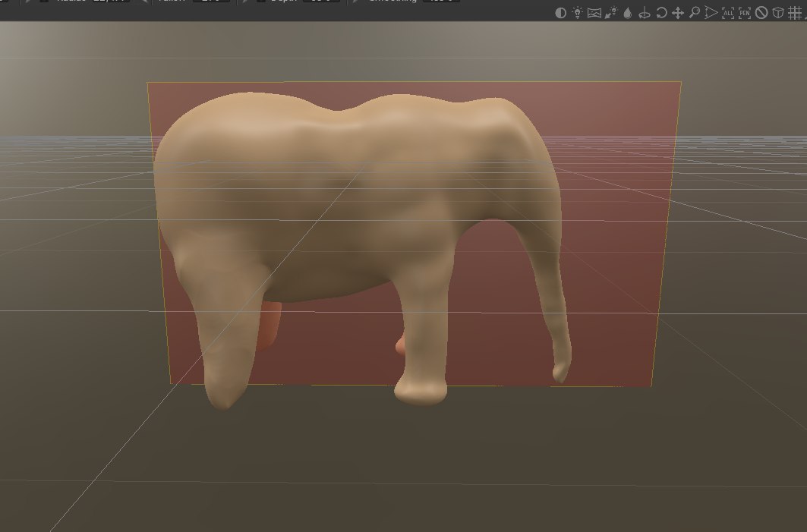Select the circular arrow rotate view icon

click(661, 13)
